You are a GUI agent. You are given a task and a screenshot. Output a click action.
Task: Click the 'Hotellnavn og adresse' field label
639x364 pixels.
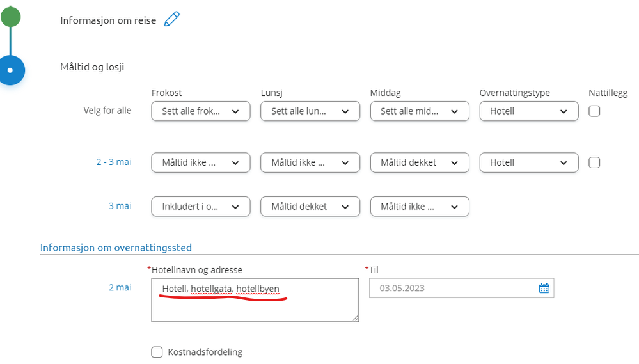(x=197, y=269)
